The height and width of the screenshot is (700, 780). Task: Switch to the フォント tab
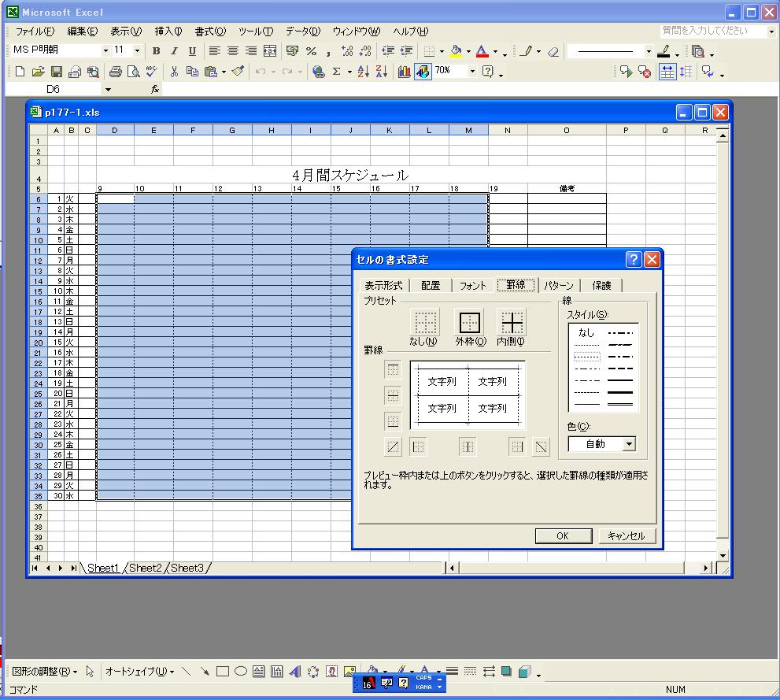click(x=472, y=286)
